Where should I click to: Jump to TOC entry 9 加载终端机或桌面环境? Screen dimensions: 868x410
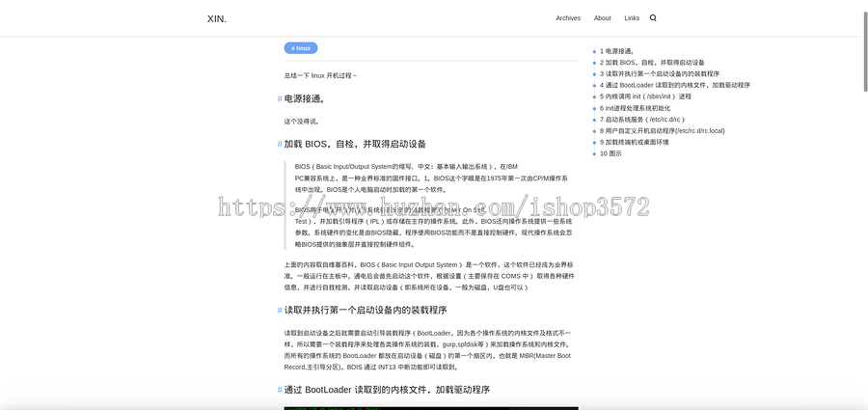click(635, 142)
